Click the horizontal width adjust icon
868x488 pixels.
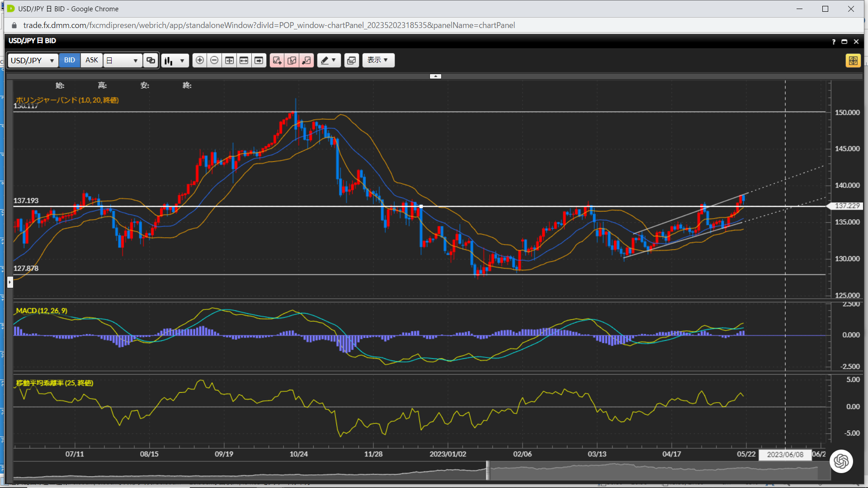click(x=244, y=60)
